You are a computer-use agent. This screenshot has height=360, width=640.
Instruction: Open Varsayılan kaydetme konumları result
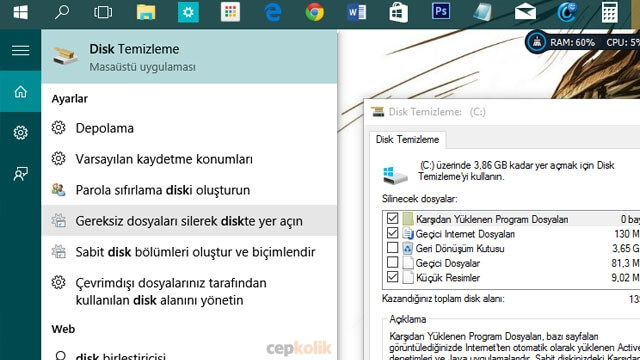pos(189,159)
